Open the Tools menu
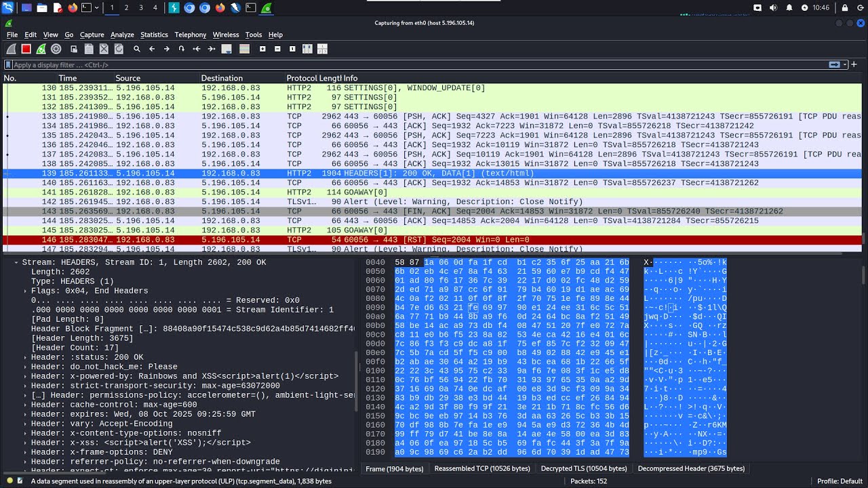 (254, 35)
